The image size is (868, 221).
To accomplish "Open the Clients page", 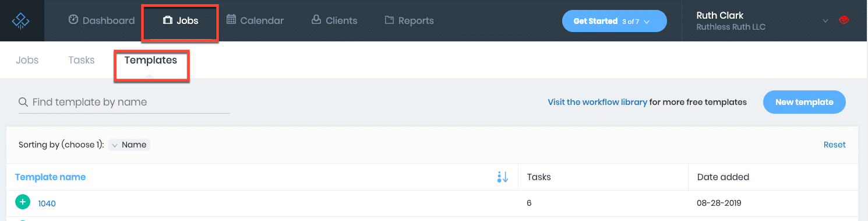I will coord(334,20).
